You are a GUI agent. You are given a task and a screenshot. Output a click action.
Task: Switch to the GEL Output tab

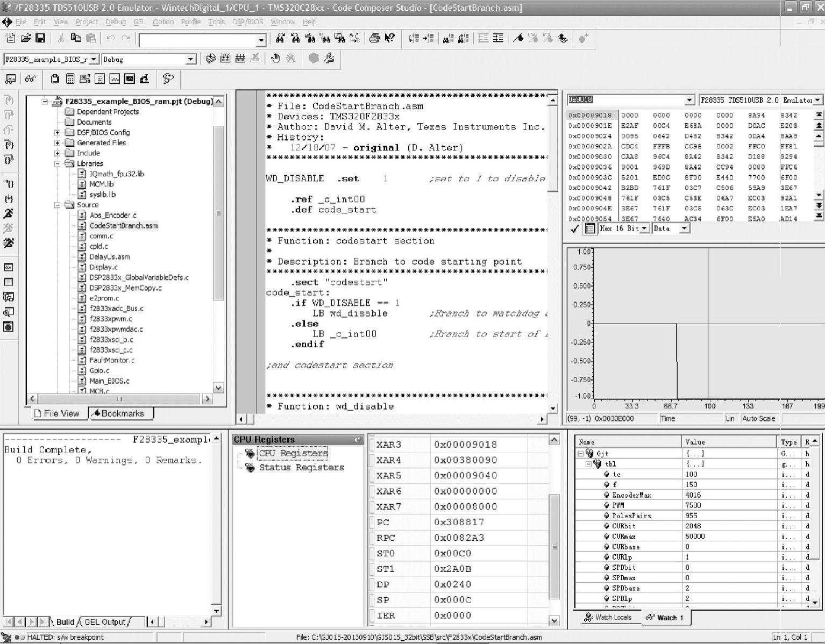click(x=105, y=622)
